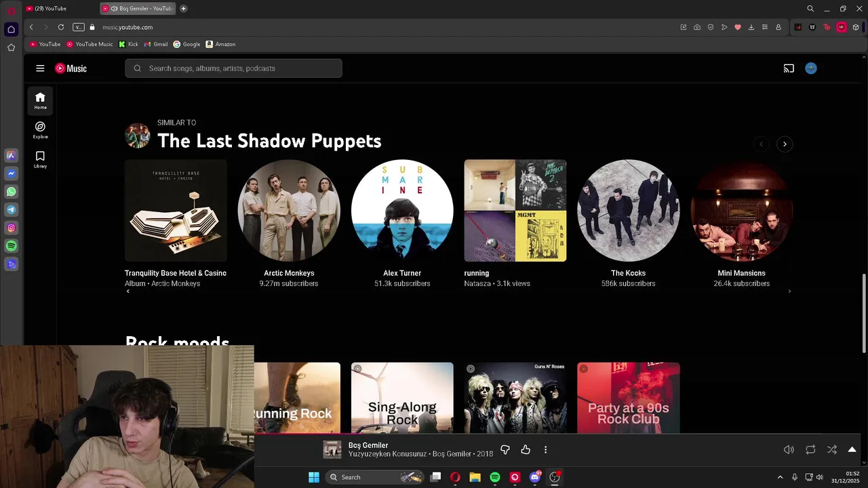This screenshot has height=488, width=868.
Task: Select the Boş Gemiler YouTube Music tab
Action: [x=139, y=9]
